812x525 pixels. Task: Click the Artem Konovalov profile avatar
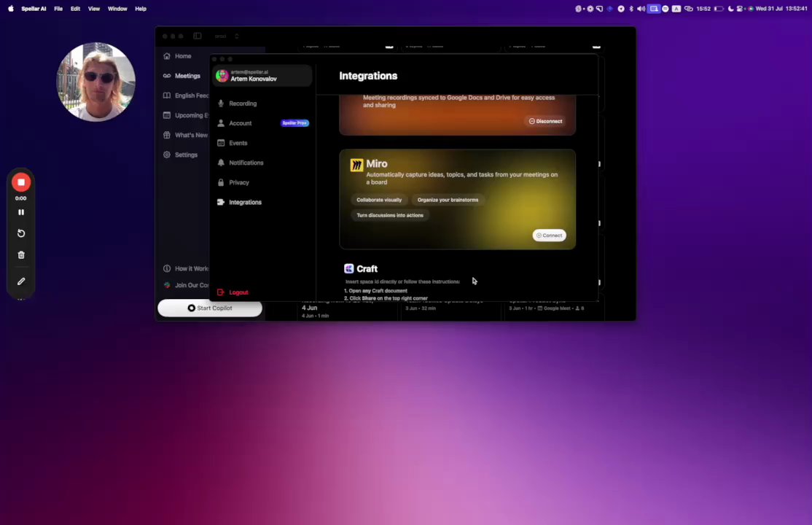coord(222,76)
